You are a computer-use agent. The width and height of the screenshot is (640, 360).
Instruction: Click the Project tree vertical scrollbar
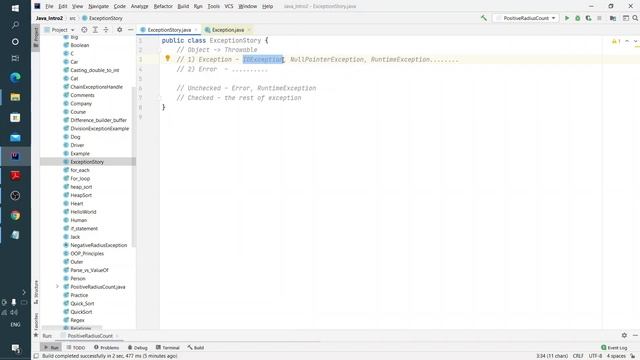point(133,167)
